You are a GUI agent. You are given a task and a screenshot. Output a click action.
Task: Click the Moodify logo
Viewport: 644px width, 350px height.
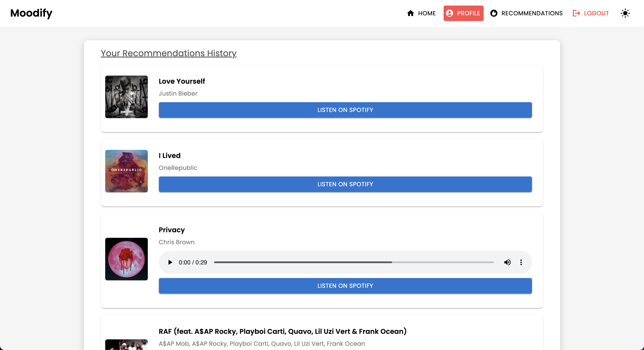click(31, 13)
